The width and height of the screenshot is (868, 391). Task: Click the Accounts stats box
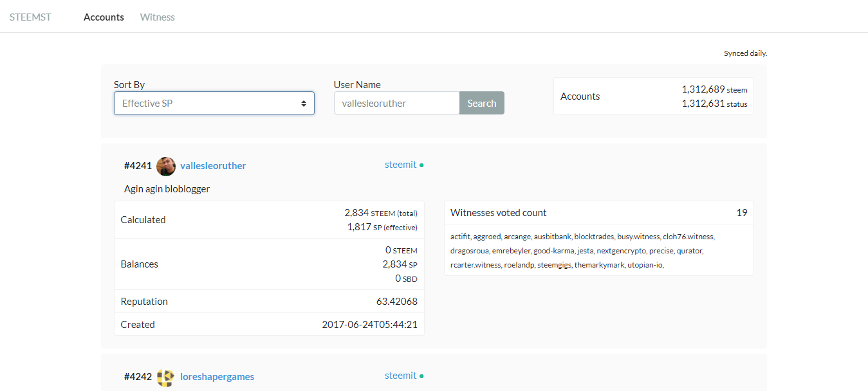pyautogui.click(x=654, y=96)
